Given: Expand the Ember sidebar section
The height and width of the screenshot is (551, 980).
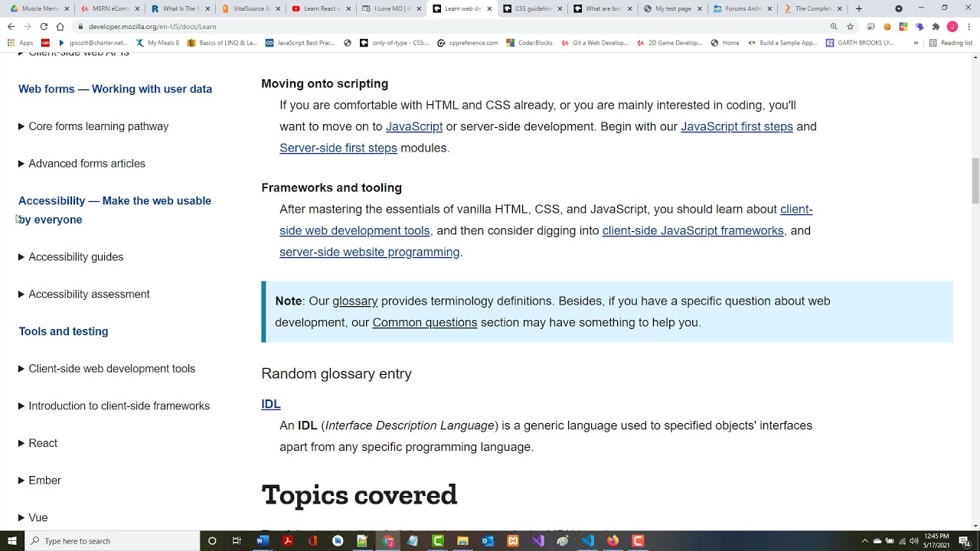Looking at the screenshot, I should click(40, 480).
